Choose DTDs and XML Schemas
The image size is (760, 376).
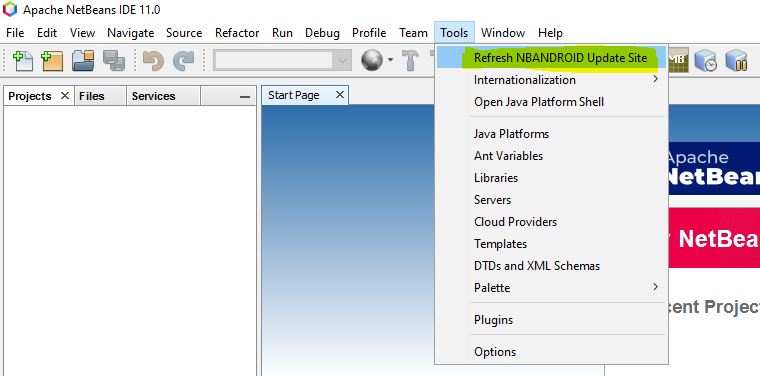552,266
